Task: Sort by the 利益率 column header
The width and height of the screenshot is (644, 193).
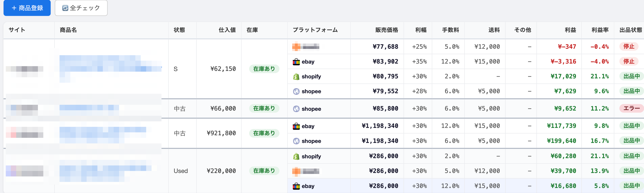Action: [x=600, y=30]
